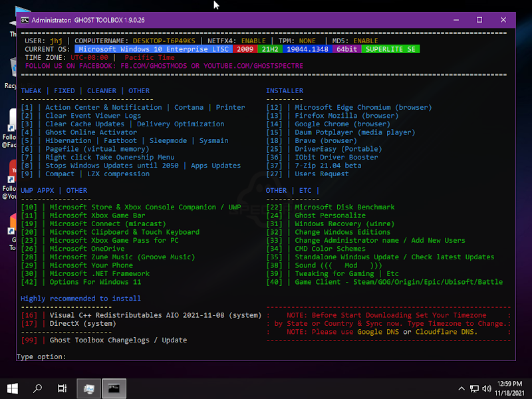Select Ghost Online Activator entry
Image resolution: width=532 pixels, height=399 pixels.
point(91,132)
